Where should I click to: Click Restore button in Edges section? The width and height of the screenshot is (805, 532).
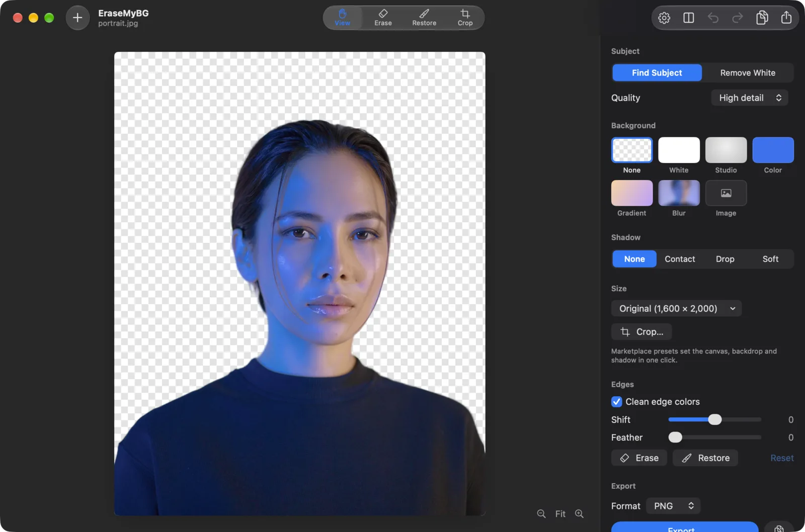[x=705, y=458]
